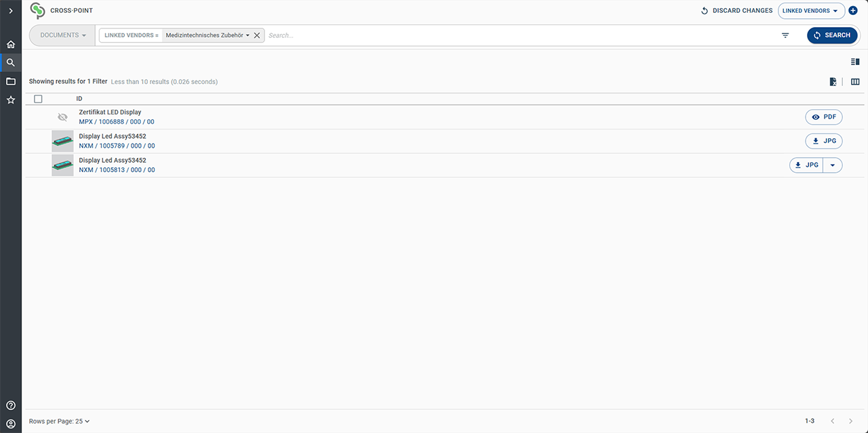Screen dimensions: 868x433
Task: Open the LINKED VENDORS dropdown at top right
Action: coord(811,10)
